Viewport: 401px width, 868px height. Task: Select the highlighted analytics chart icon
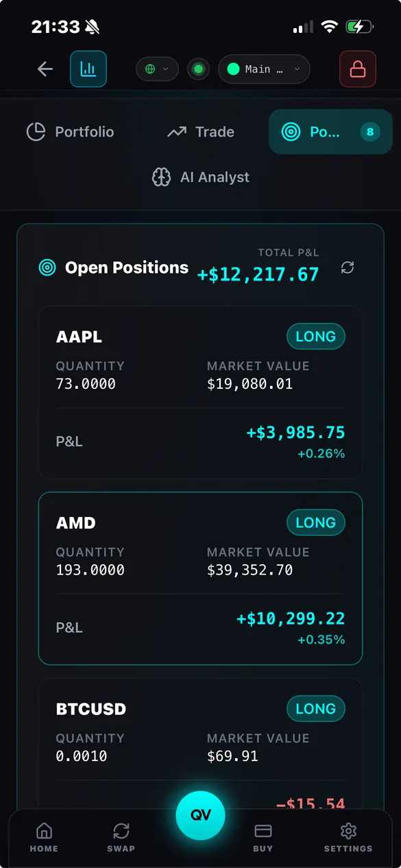tap(88, 69)
